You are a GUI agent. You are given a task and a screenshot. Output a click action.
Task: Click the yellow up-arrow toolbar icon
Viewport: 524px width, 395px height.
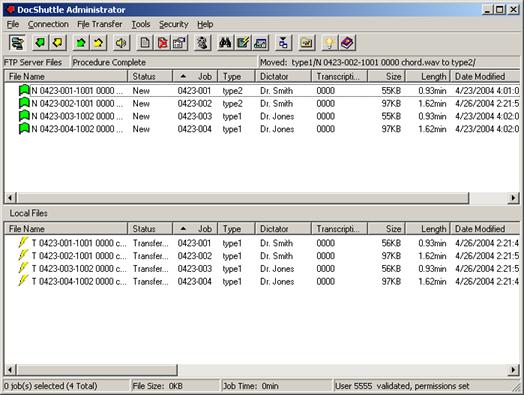[x=99, y=43]
